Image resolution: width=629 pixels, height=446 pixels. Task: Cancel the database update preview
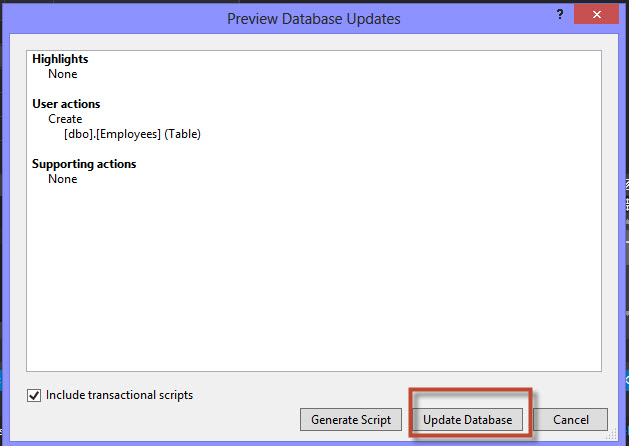(570, 420)
